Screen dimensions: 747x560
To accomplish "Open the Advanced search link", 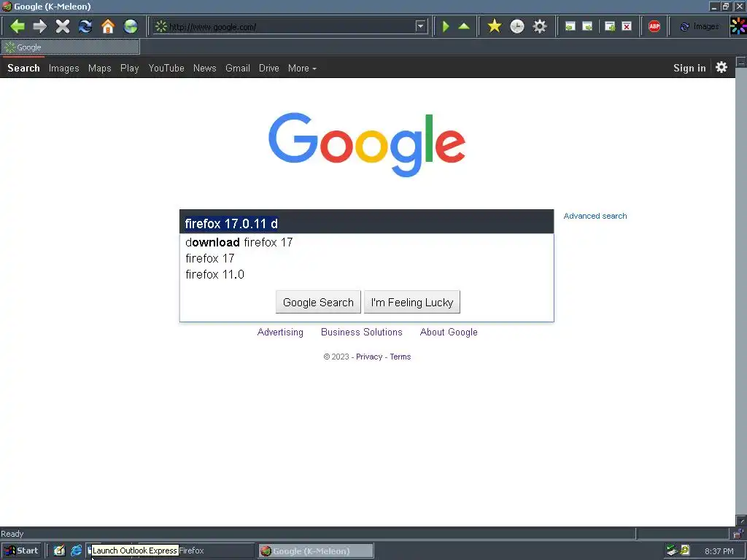I will point(595,216).
